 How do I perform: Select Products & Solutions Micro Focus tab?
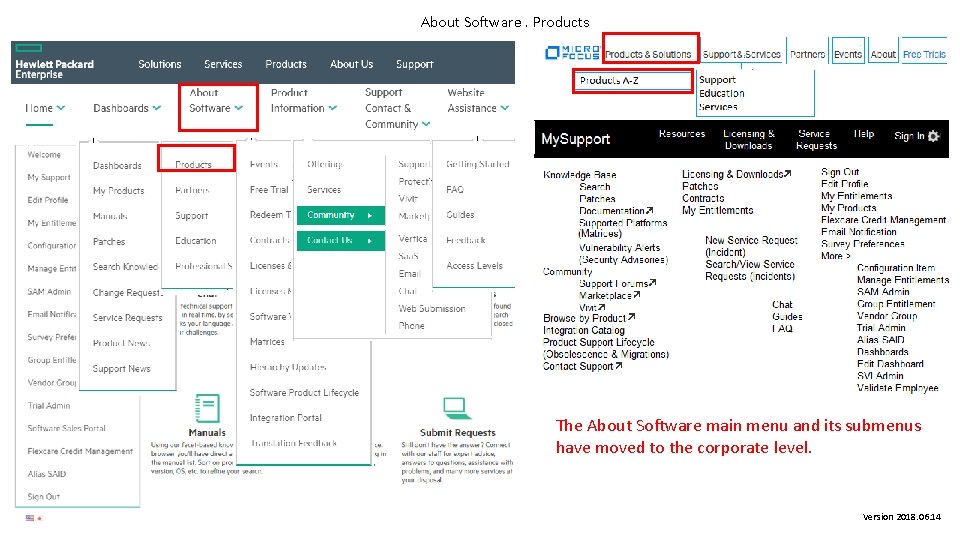(648, 54)
